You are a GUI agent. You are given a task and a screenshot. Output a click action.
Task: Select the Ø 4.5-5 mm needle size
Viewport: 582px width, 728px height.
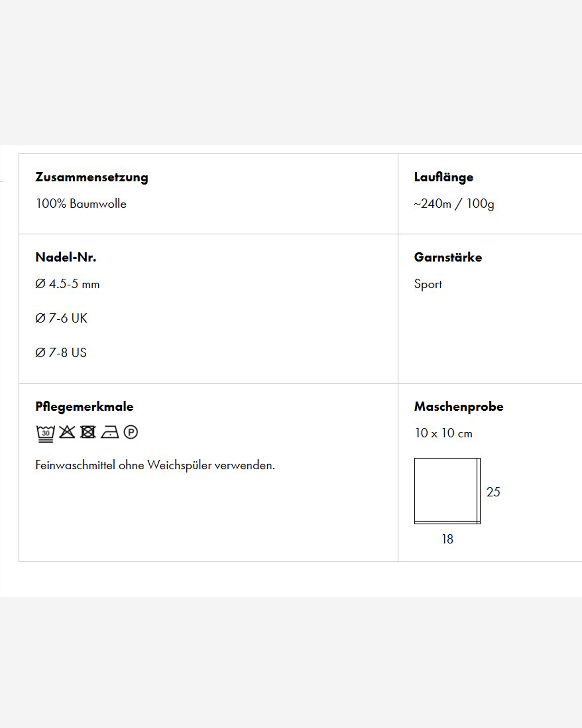click(x=67, y=284)
